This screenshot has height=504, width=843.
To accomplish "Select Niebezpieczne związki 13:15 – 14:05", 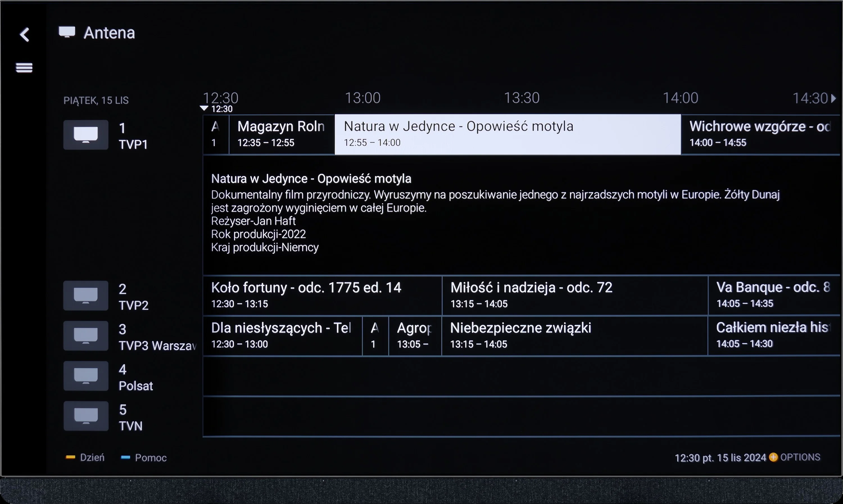I will click(x=575, y=336).
